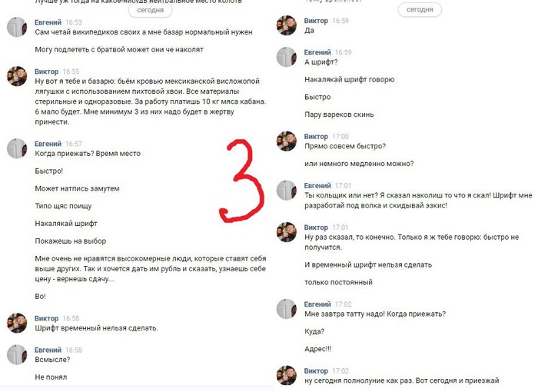Select the 16:58 timestamp beside Виктор's name
The height and width of the screenshot is (392, 538).
(x=71, y=318)
